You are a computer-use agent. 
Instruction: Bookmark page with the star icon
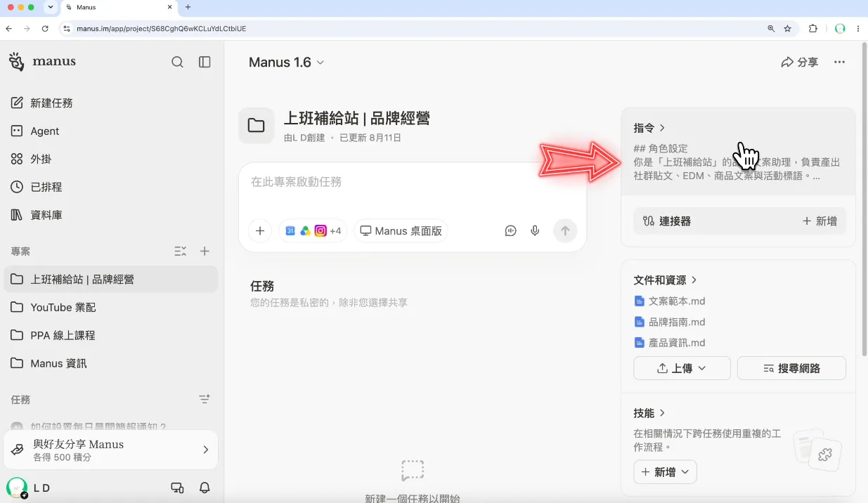(x=788, y=29)
